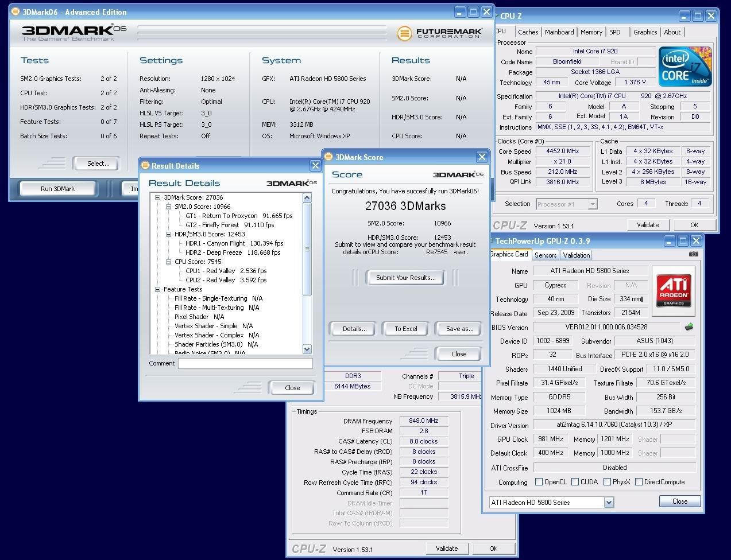
Task: Enable the CUDA checkbox in GPU-Z
Action: pyautogui.click(x=575, y=482)
